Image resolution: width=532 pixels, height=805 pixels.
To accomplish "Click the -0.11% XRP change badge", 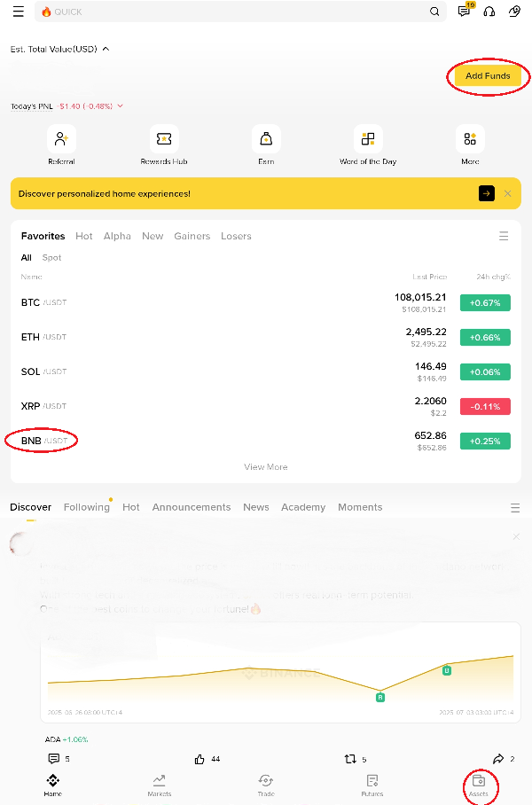I will point(485,406).
